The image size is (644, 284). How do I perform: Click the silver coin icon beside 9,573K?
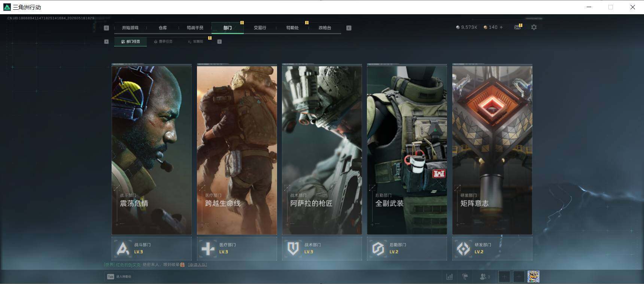(458, 27)
